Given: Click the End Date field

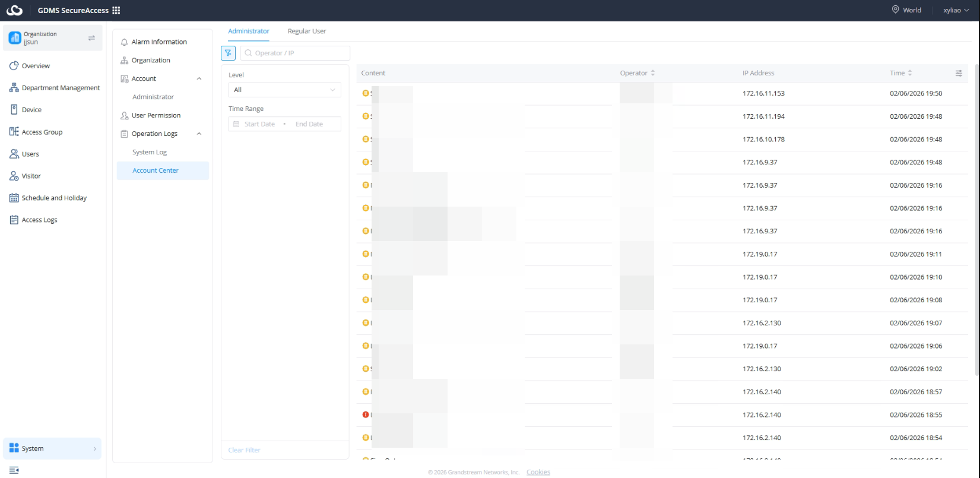Looking at the screenshot, I should point(309,124).
